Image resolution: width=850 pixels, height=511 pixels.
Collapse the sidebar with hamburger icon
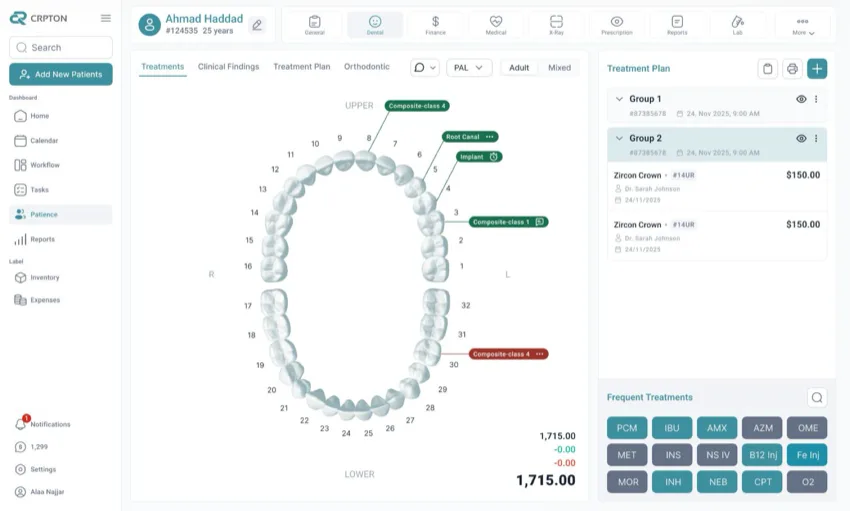(106, 18)
